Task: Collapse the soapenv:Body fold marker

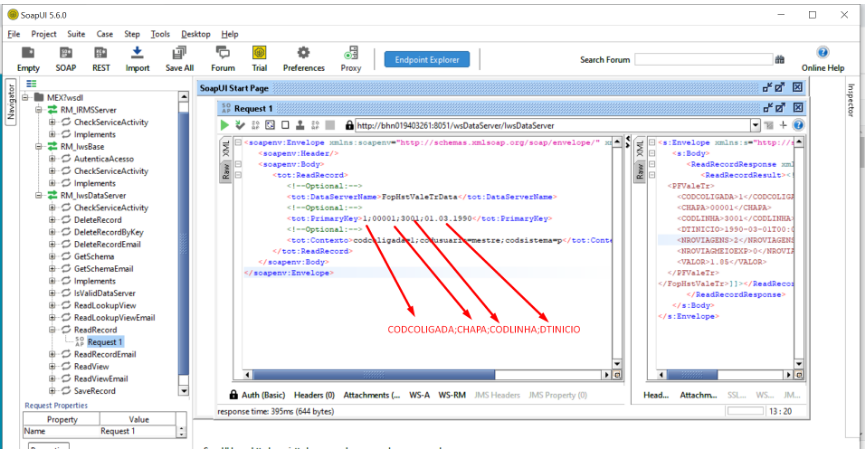Action: pos(238,164)
